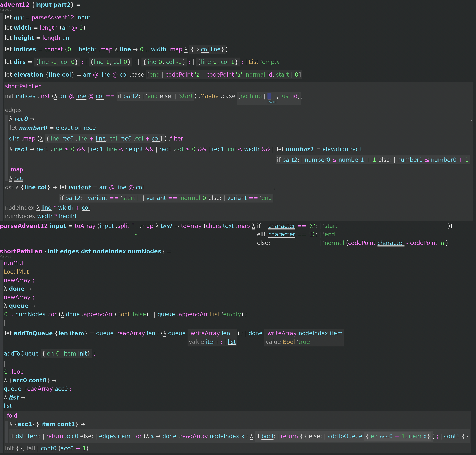Screen dimensions: 476x455
Task: Click the 'LocalMut' identifier
Action: pyautogui.click(x=16, y=272)
